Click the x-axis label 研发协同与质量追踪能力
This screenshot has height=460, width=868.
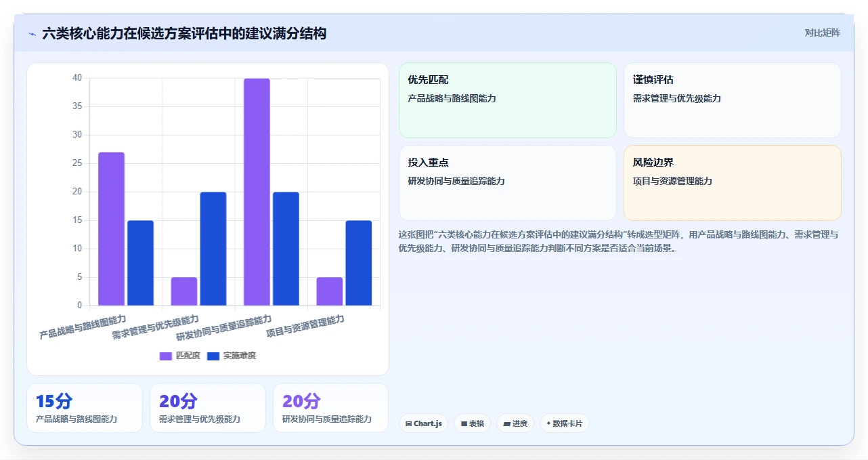pyautogui.click(x=224, y=328)
